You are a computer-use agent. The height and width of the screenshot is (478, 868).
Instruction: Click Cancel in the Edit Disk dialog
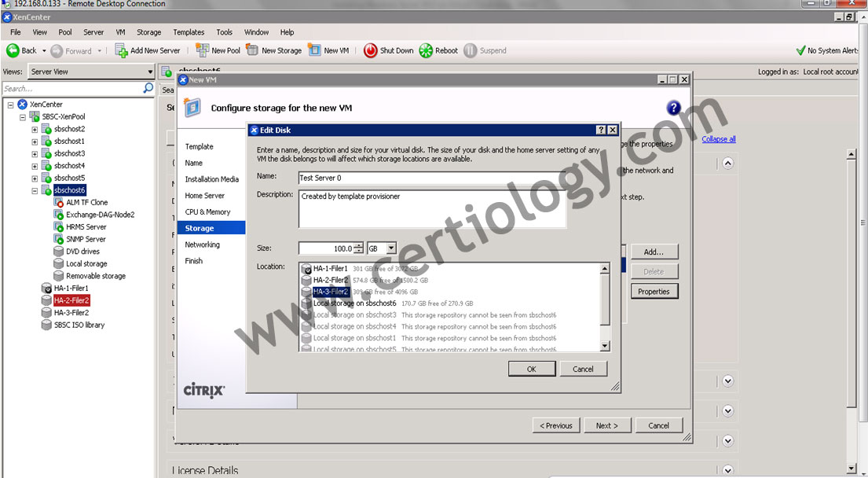[583, 369]
